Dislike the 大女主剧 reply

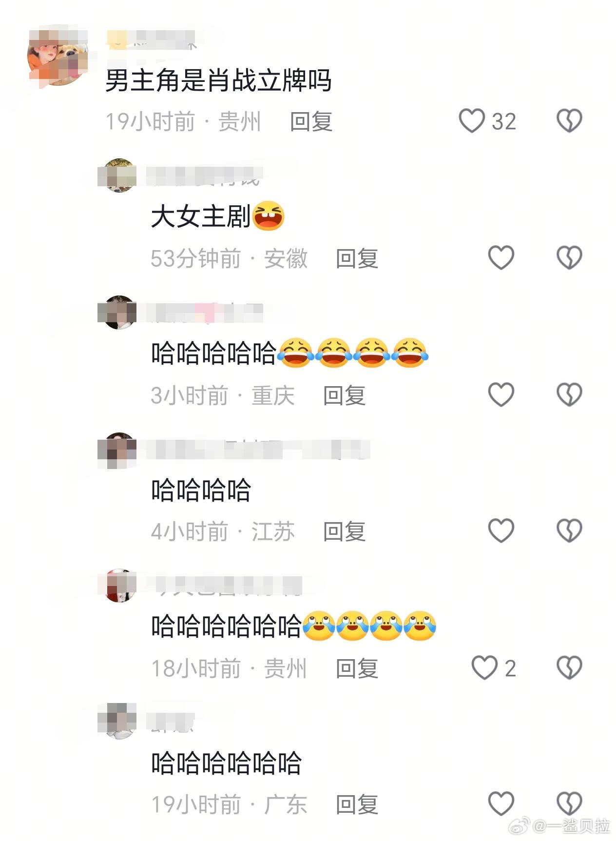(569, 257)
